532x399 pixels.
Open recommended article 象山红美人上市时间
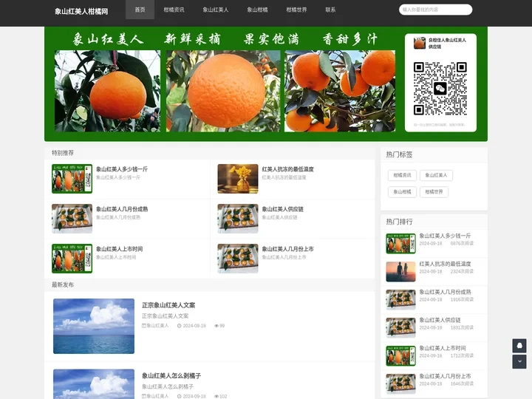coord(119,249)
